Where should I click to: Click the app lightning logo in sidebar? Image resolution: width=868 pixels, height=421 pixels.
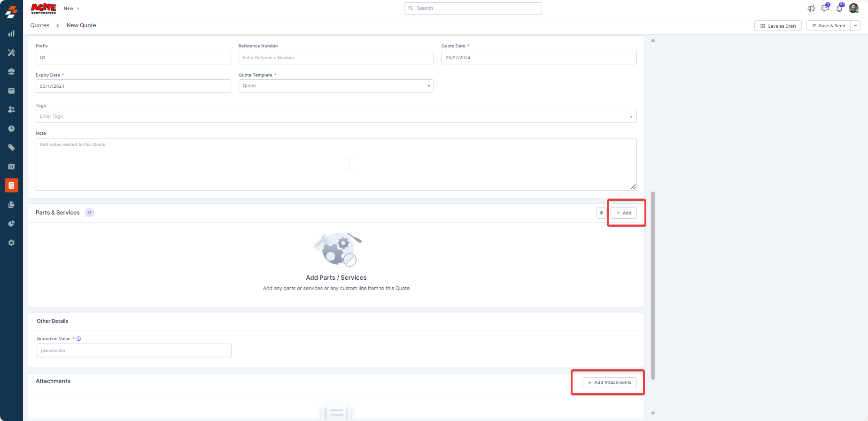click(11, 12)
